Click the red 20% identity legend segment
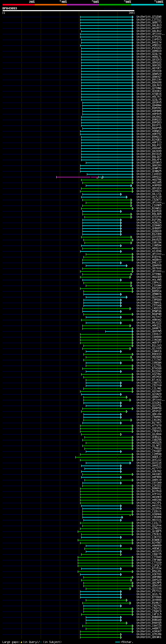The width and height of the screenshot is (166, 644). point(18,5)
